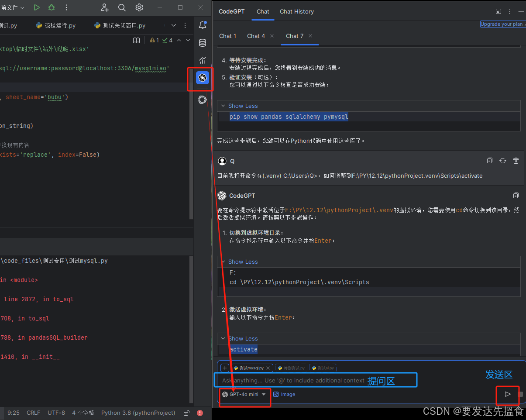Viewport: 526px width, 420px height.
Task: Open the 流程运行.py editor tab
Action: coord(55,25)
